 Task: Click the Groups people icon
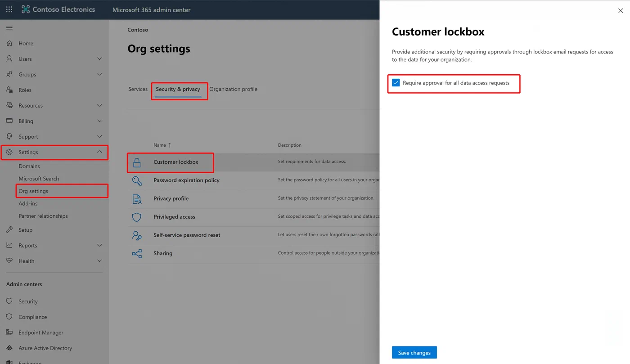[9, 75]
